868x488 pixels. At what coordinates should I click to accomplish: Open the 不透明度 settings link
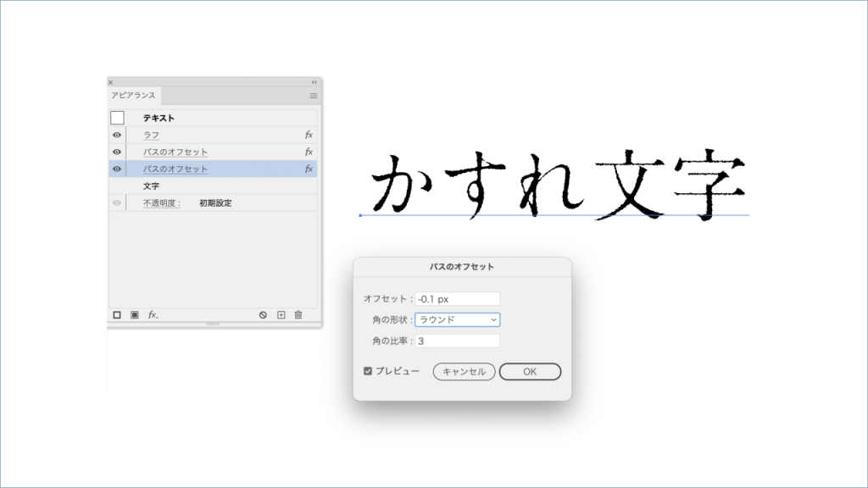(162, 203)
